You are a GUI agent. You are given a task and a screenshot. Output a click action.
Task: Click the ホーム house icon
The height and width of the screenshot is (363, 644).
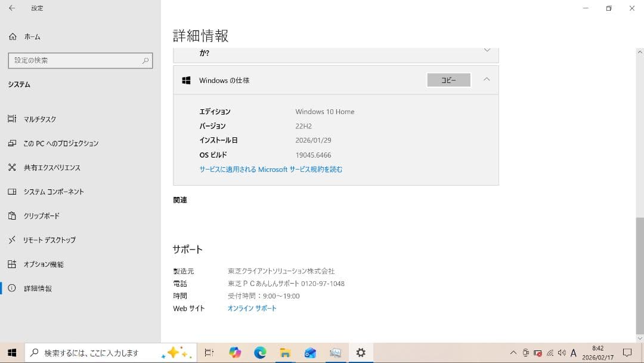pyautogui.click(x=13, y=36)
